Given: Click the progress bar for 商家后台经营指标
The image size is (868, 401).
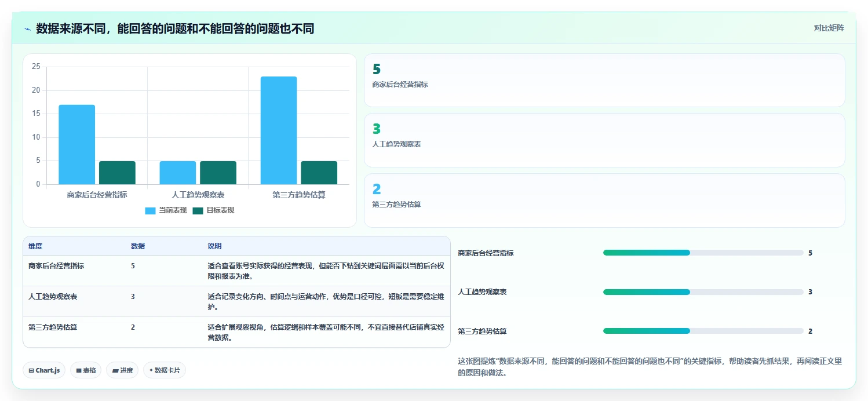Looking at the screenshot, I should 703,253.
